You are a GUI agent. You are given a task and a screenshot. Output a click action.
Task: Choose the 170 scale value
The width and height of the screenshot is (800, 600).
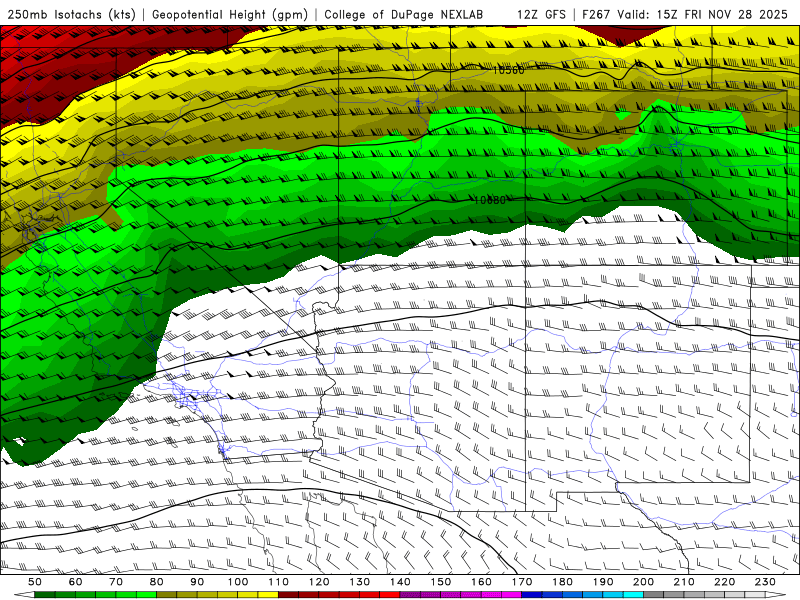(x=522, y=582)
